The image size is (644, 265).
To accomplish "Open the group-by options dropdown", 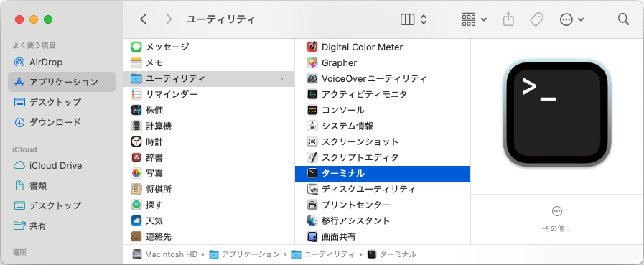I will pyautogui.click(x=475, y=19).
